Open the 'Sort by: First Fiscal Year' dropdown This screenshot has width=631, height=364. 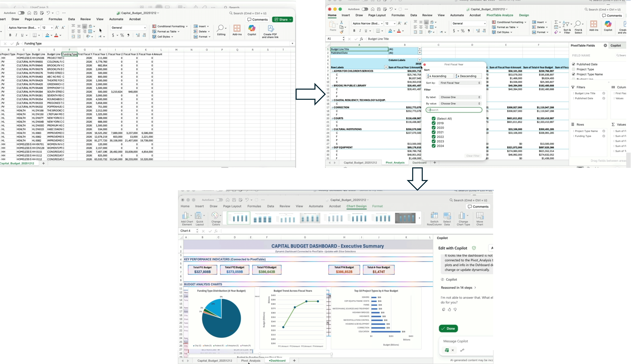tap(460, 83)
